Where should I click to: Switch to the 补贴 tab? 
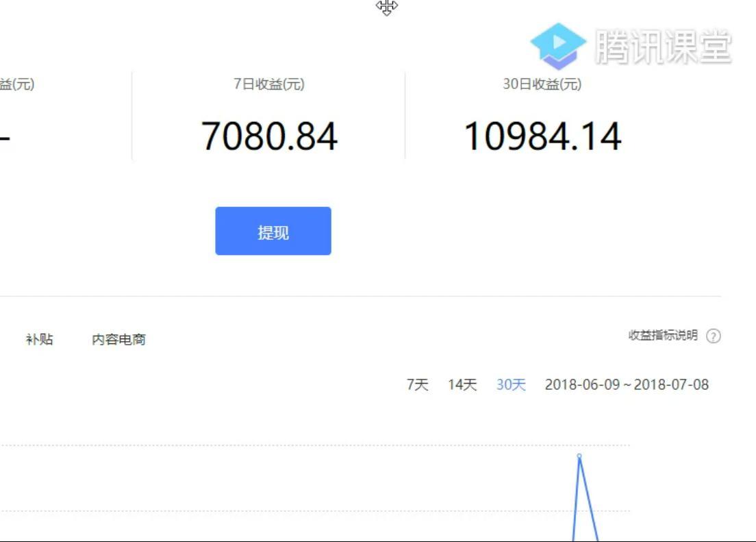(x=38, y=338)
